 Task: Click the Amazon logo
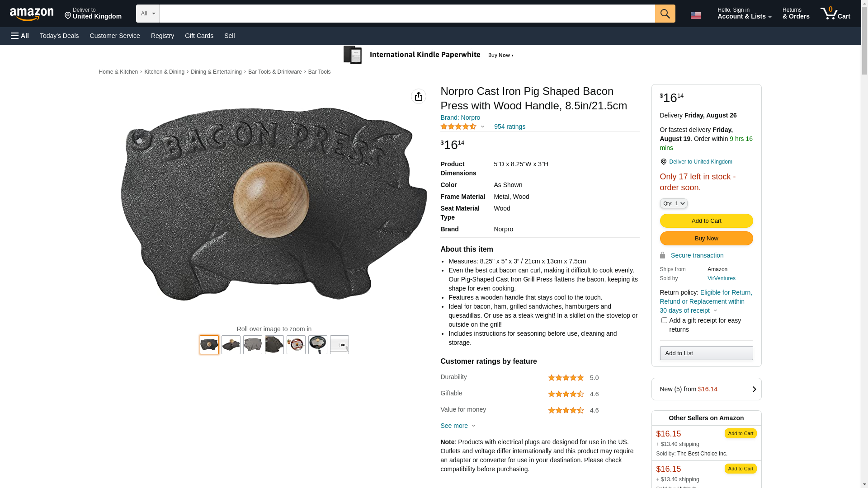pos(32,14)
